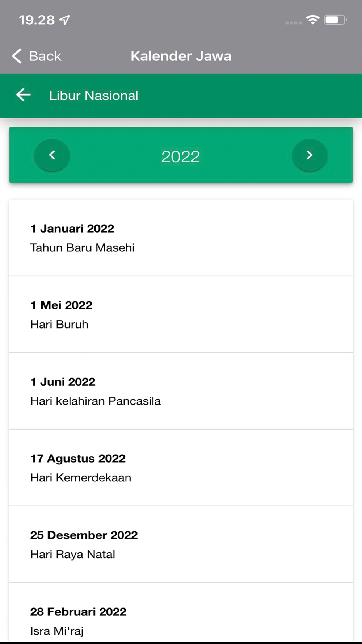Tap the iOS Back chevron icon
362x644 pixels.
tap(17, 56)
